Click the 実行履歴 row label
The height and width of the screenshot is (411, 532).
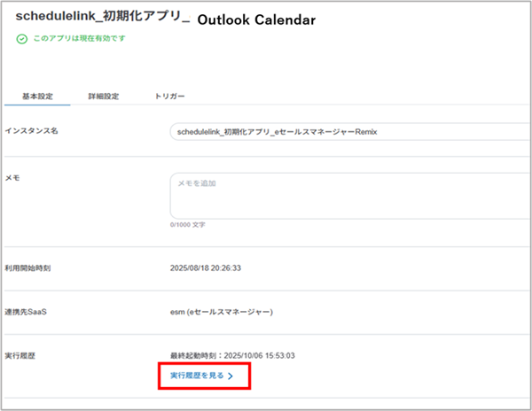click(x=22, y=354)
